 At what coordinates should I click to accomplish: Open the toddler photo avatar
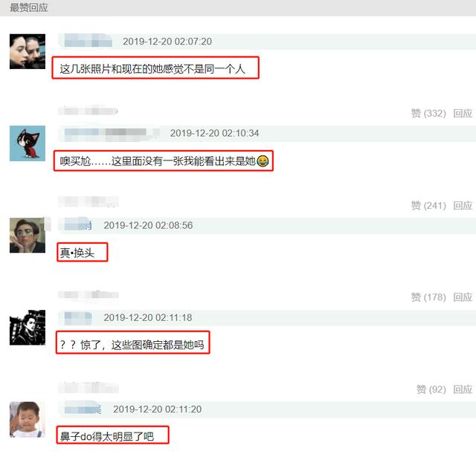pos(28,419)
